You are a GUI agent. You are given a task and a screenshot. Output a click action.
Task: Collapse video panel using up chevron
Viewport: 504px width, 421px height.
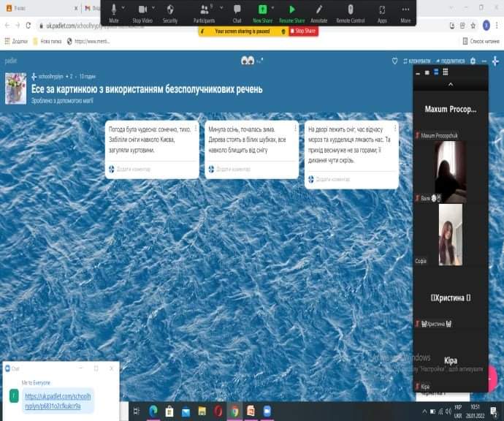click(451, 85)
